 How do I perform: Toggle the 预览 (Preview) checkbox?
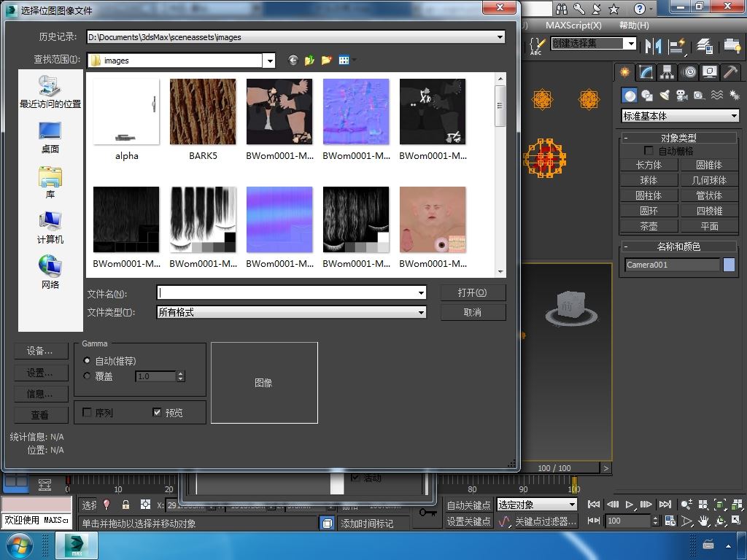[157, 413]
